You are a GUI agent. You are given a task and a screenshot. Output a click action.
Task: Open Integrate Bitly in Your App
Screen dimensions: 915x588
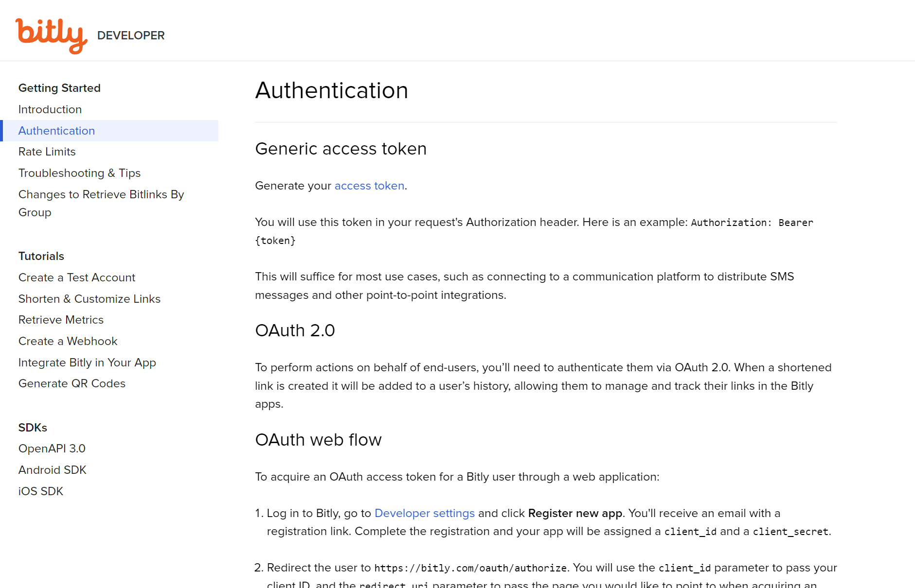[87, 363]
